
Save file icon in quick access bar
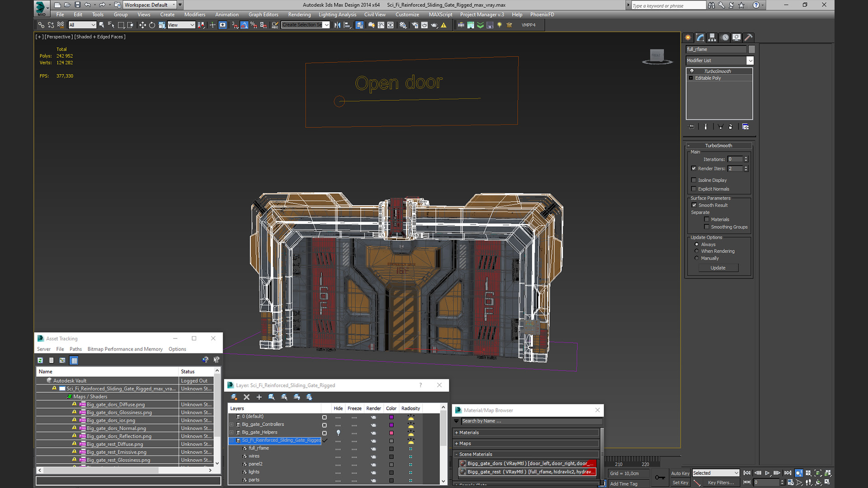77,5
